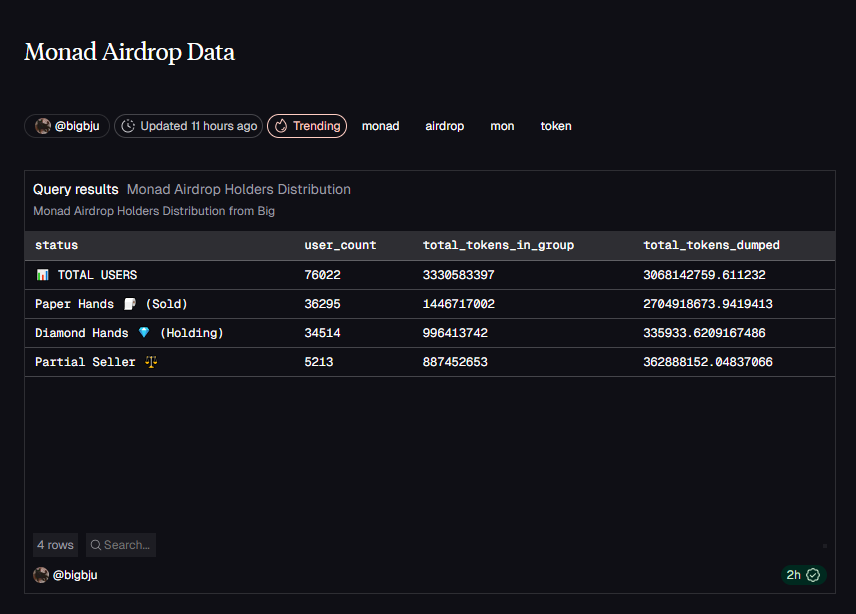The height and width of the screenshot is (614, 856).
Task: Select the Paper Hands (Sold) status cell
Action: pos(111,304)
